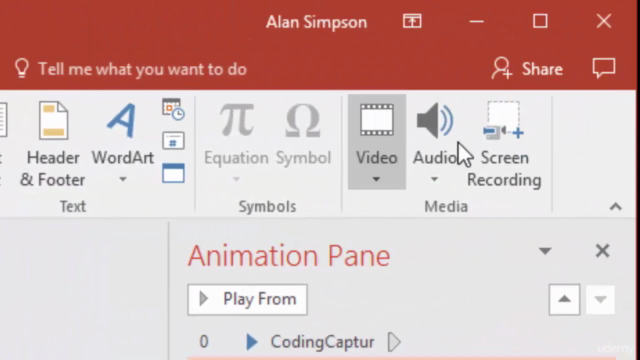Click the Tell me search field

(x=142, y=69)
